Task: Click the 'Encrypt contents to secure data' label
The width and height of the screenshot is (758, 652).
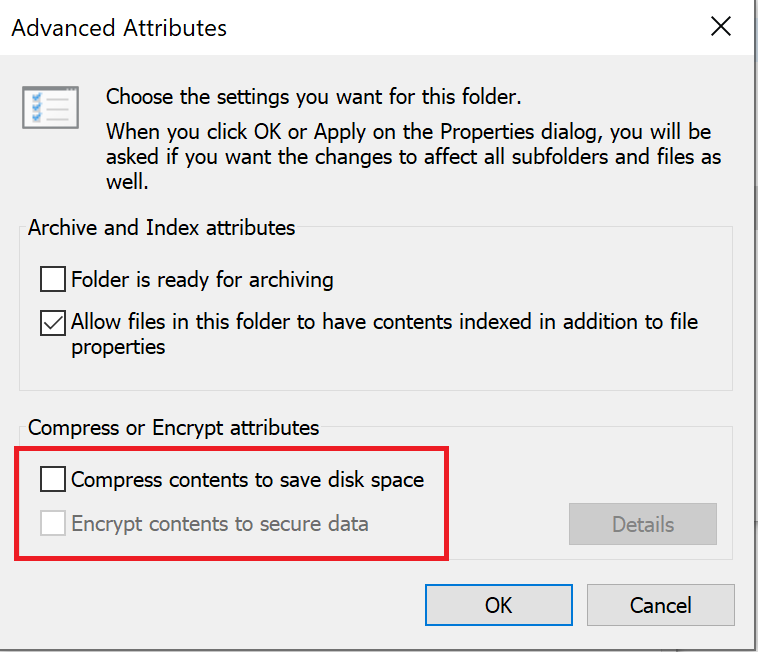Action: pos(220,524)
